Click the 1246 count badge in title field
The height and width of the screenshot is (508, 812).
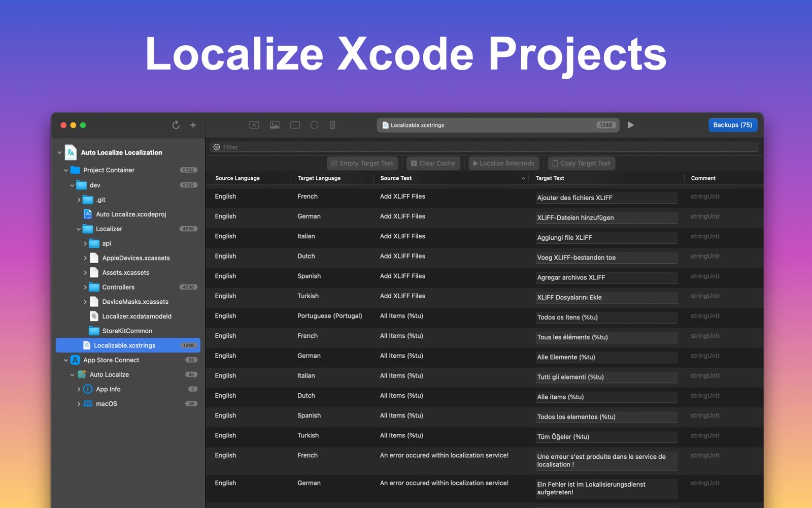[x=605, y=125]
